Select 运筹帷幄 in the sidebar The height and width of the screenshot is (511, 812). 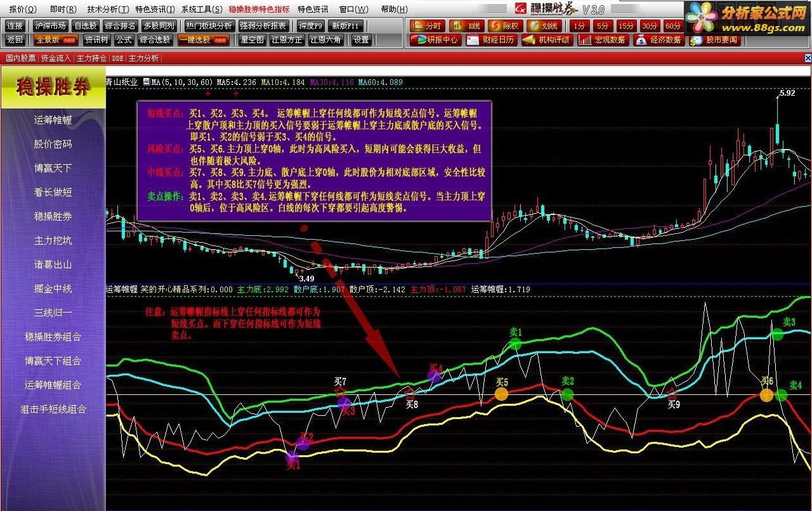[x=53, y=120]
